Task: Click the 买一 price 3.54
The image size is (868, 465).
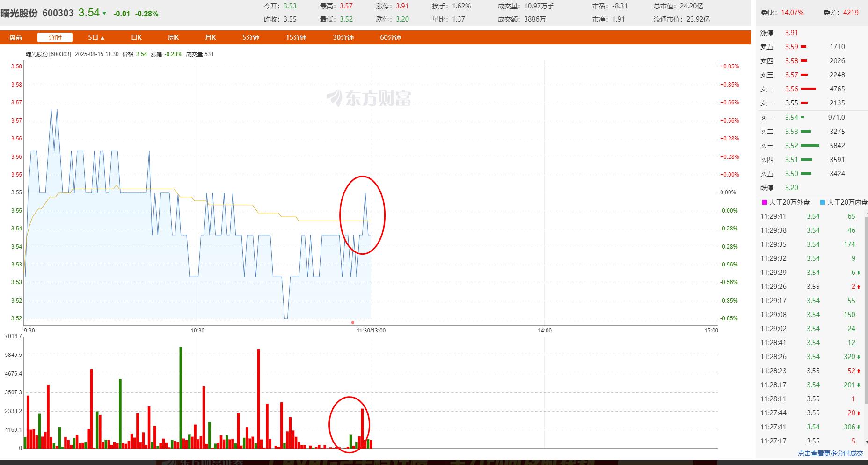Action: [x=792, y=118]
